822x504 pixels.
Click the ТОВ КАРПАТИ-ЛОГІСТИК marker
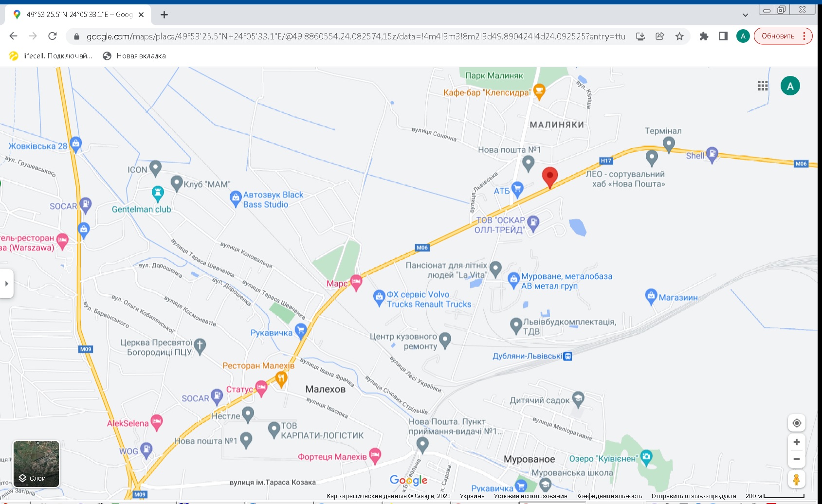[x=274, y=429]
